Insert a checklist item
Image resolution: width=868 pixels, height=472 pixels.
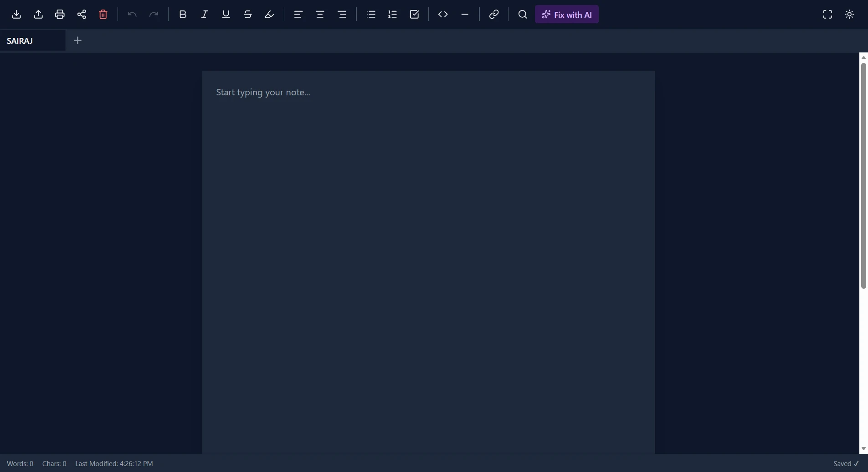click(x=414, y=14)
